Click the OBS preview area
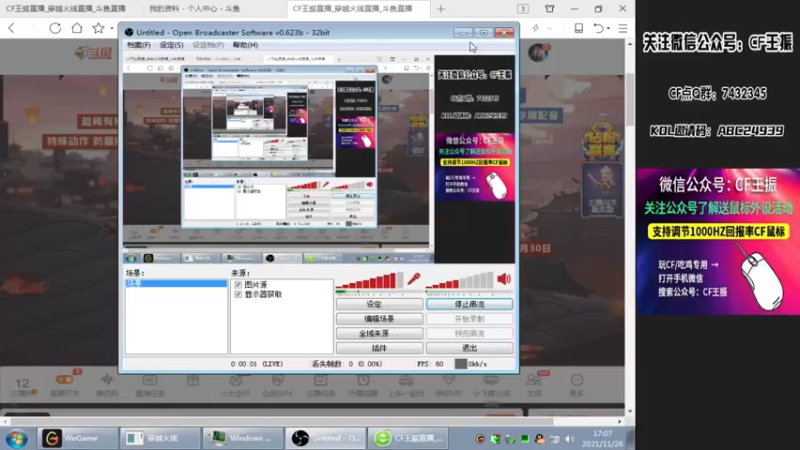The height and width of the screenshot is (450, 800). [x=319, y=158]
